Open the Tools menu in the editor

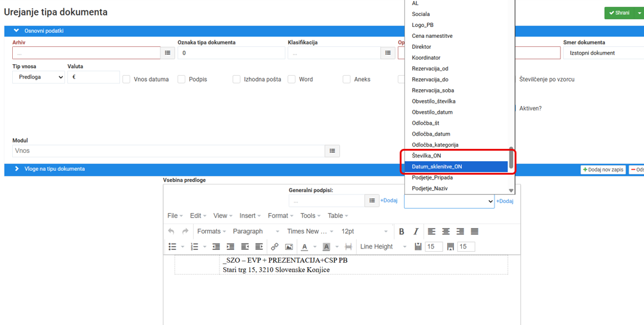click(x=310, y=216)
